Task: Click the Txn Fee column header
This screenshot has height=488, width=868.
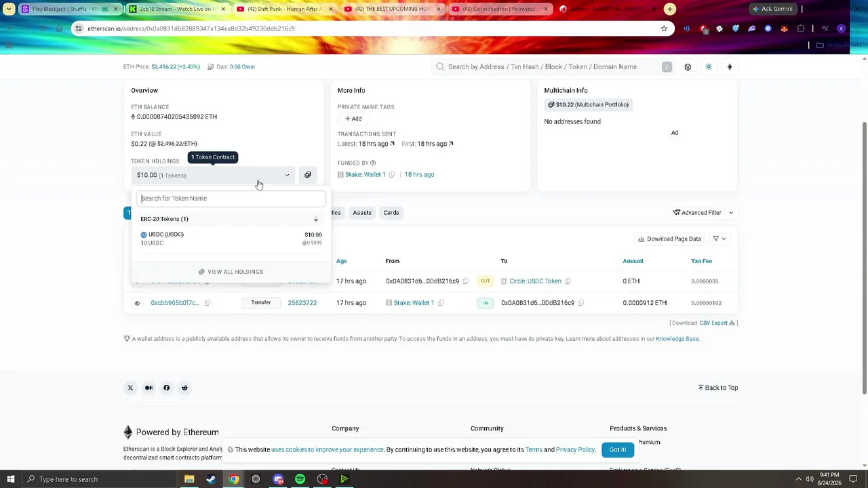Action: click(x=702, y=261)
